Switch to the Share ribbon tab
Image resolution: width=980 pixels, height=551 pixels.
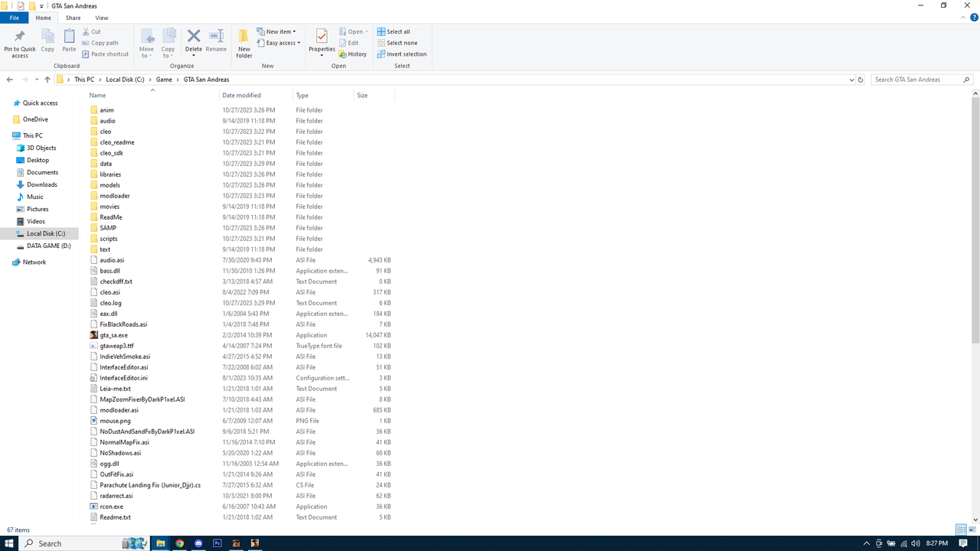click(x=73, y=18)
